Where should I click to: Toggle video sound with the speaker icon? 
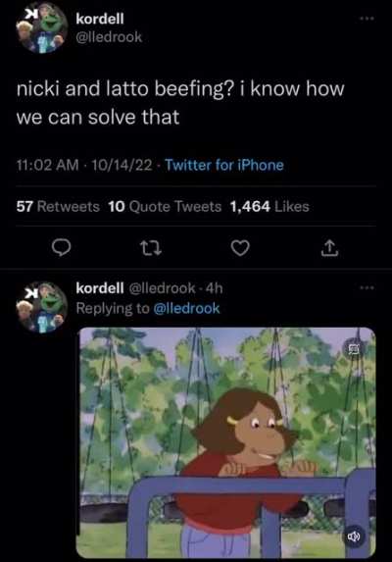tap(354, 536)
